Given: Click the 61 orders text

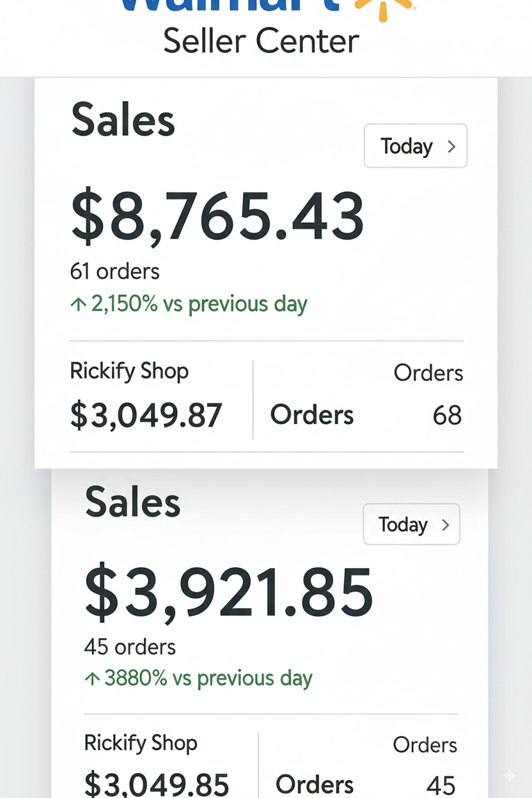Looking at the screenshot, I should 114,271.
